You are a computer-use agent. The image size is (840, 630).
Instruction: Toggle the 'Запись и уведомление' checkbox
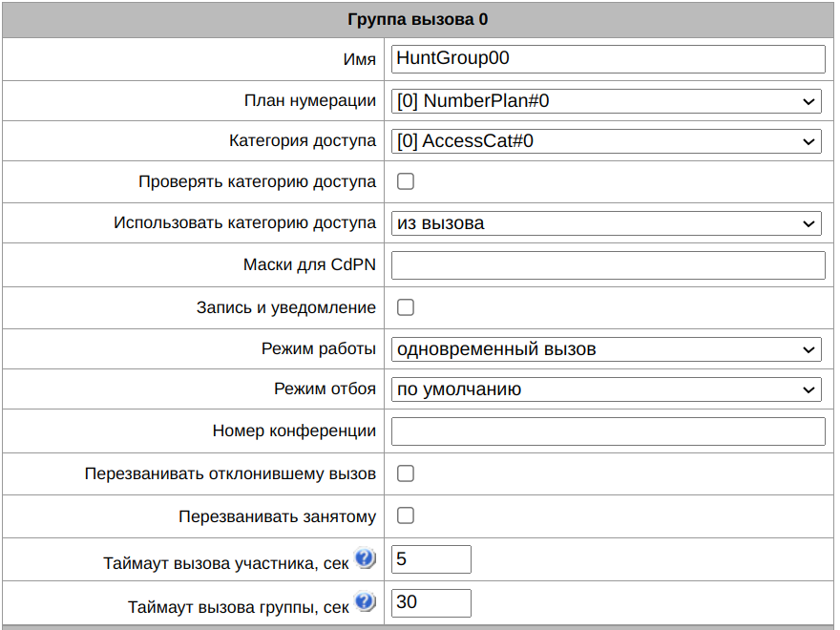click(x=405, y=307)
